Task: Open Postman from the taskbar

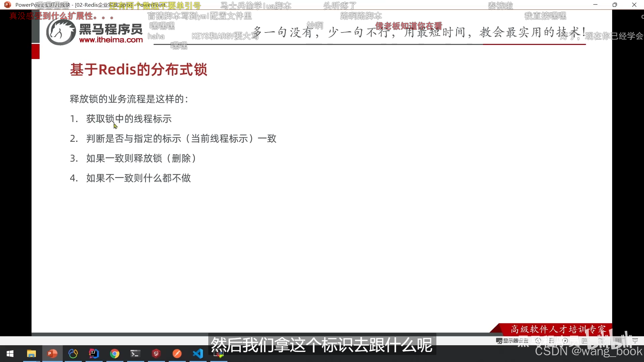Action: click(x=177, y=354)
